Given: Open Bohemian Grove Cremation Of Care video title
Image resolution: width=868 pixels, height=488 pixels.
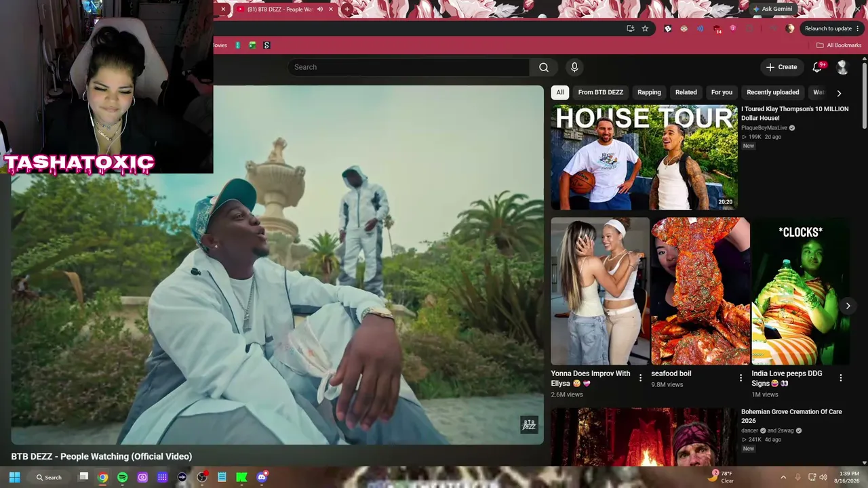Looking at the screenshot, I should click(x=791, y=416).
